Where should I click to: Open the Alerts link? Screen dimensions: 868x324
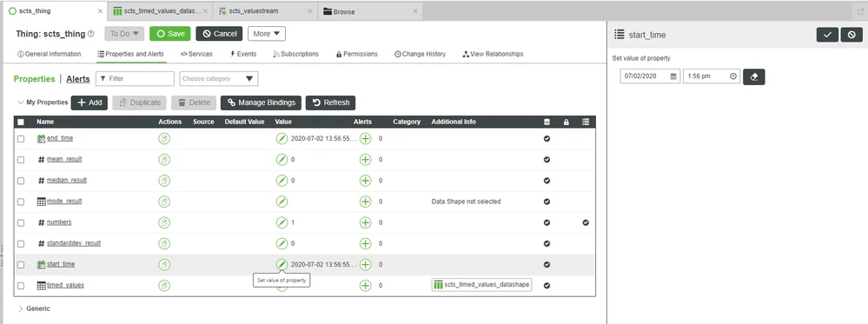pyautogui.click(x=78, y=79)
